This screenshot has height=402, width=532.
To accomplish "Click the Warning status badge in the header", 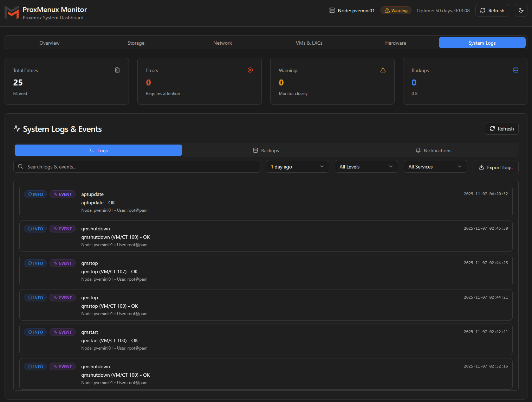I will point(396,10).
